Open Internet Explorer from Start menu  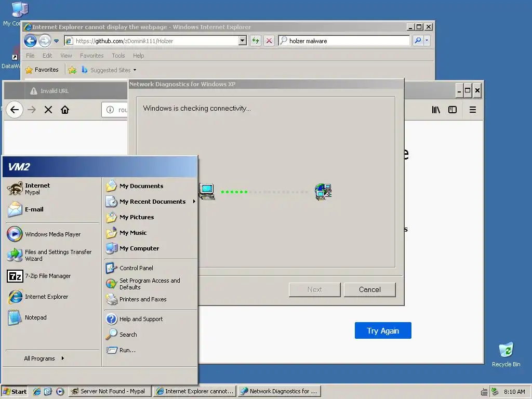point(52,297)
